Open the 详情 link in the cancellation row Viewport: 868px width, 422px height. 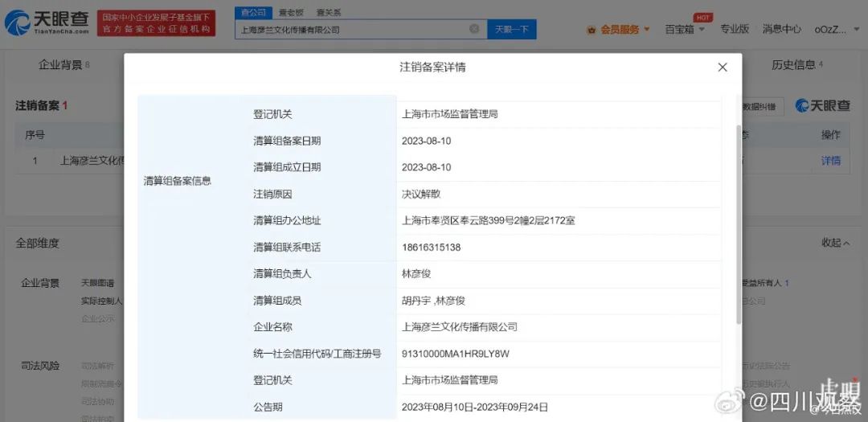pos(830,161)
